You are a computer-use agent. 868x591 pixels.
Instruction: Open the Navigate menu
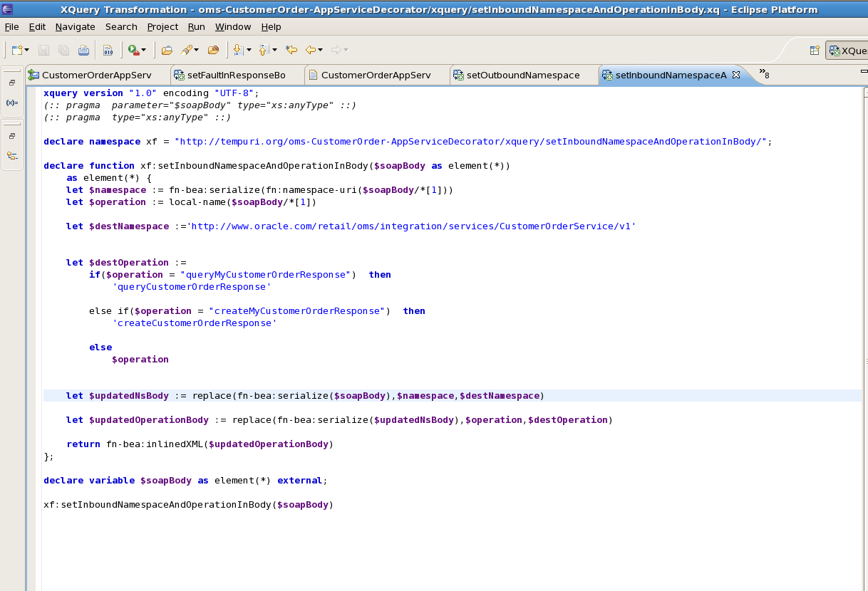[75, 27]
